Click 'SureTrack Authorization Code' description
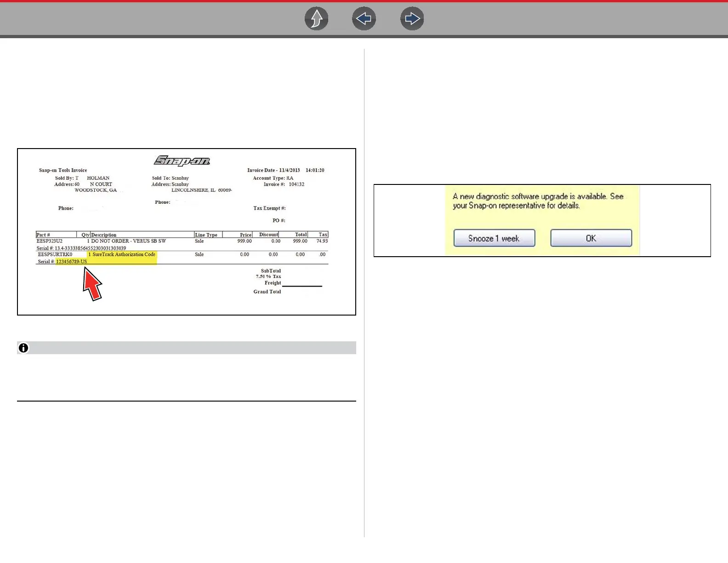This screenshot has width=728, height=563. tap(124, 254)
